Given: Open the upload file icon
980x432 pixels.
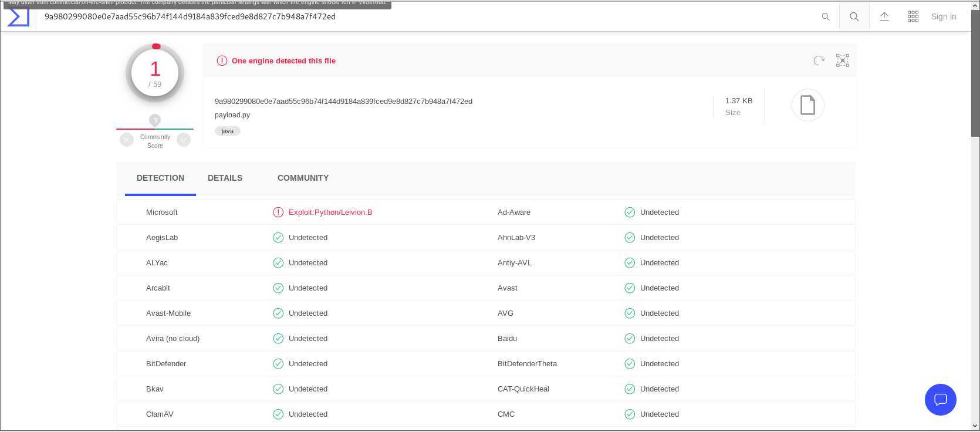Looking at the screenshot, I should click(884, 17).
